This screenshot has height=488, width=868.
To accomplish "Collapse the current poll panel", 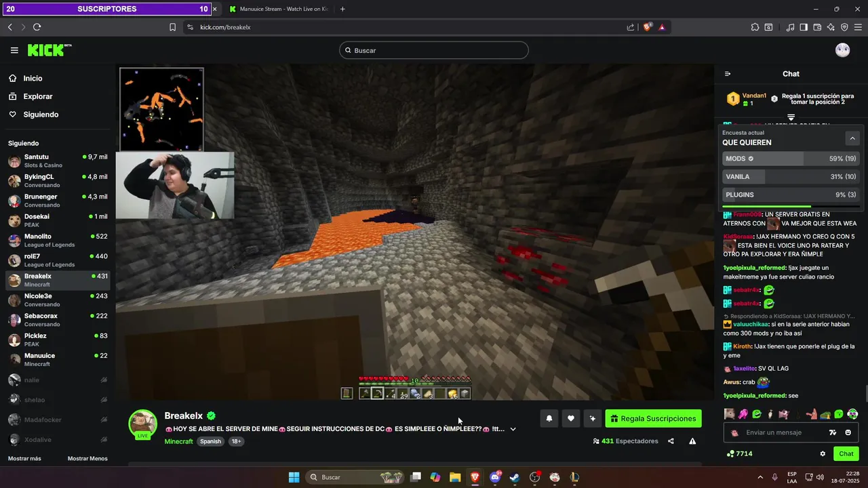I will point(852,138).
